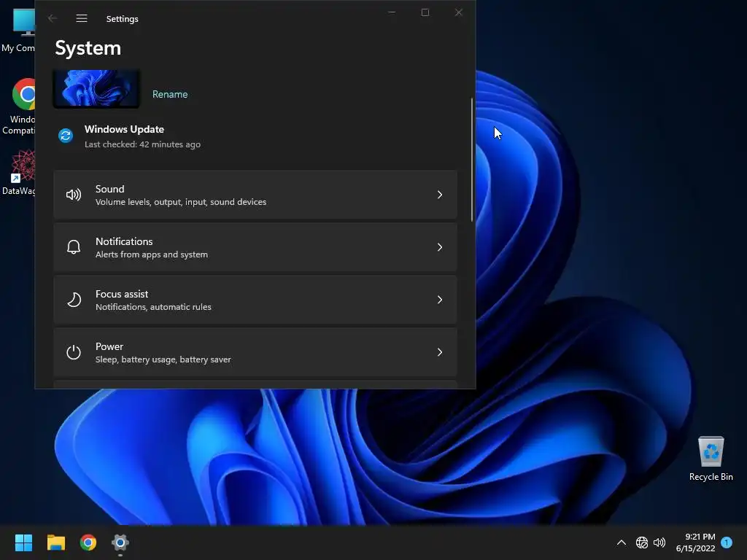Open the network globe tray icon
747x560 pixels.
(x=642, y=542)
